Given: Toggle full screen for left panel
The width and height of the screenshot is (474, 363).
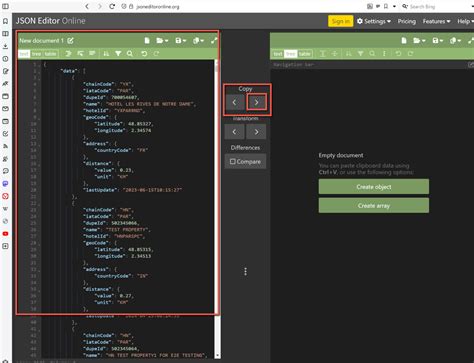Looking at the screenshot, I should [x=214, y=41].
